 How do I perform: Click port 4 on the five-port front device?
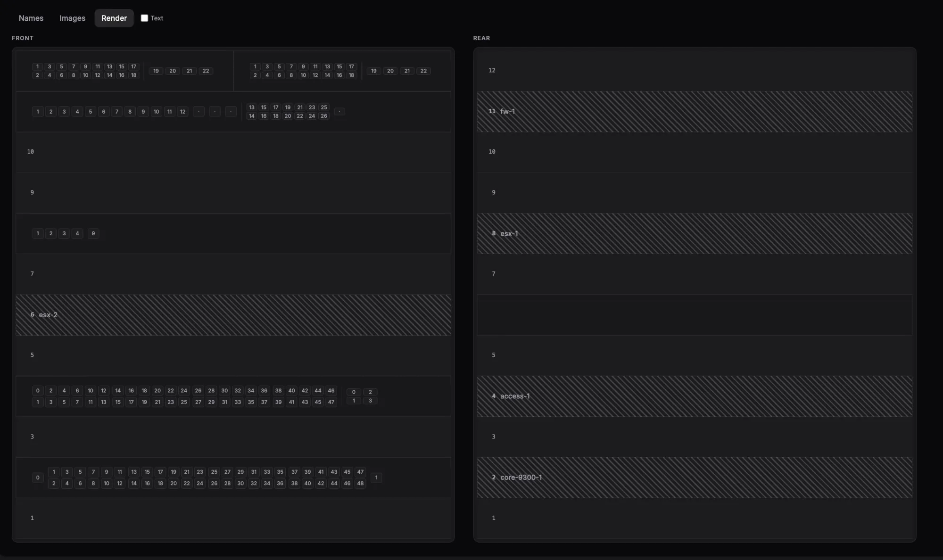[77, 233]
